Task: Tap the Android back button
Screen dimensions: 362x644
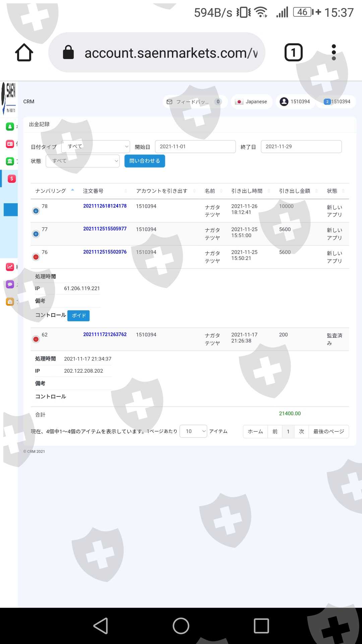Action: click(x=101, y=626)
